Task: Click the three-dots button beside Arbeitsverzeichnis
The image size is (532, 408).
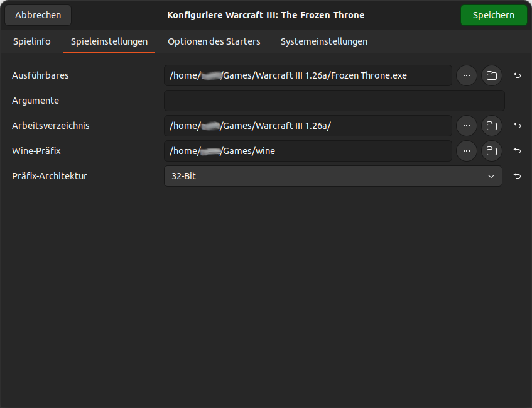Action: [x=466, y=126]
